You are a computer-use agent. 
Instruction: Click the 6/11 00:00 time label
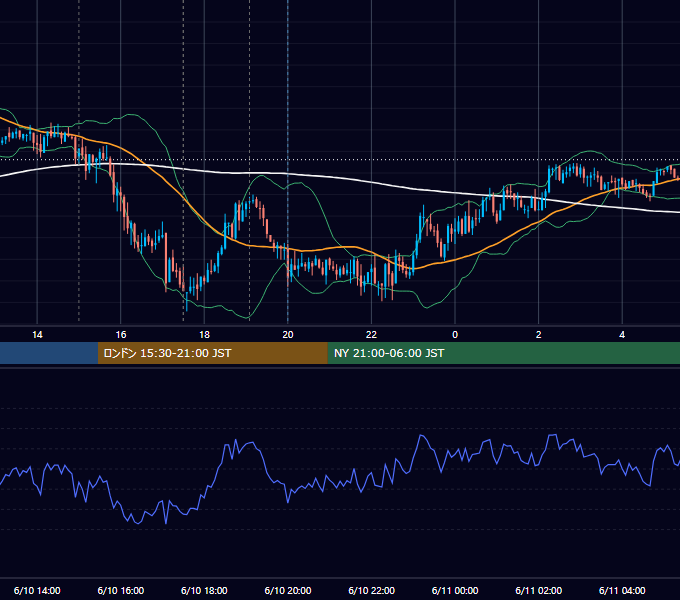coord(455,590)
